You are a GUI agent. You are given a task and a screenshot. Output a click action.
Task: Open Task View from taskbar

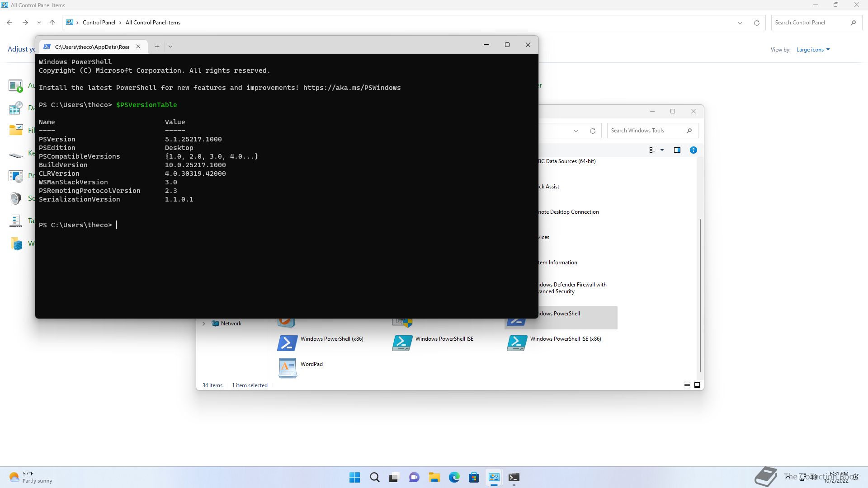(x=394, y=478)
